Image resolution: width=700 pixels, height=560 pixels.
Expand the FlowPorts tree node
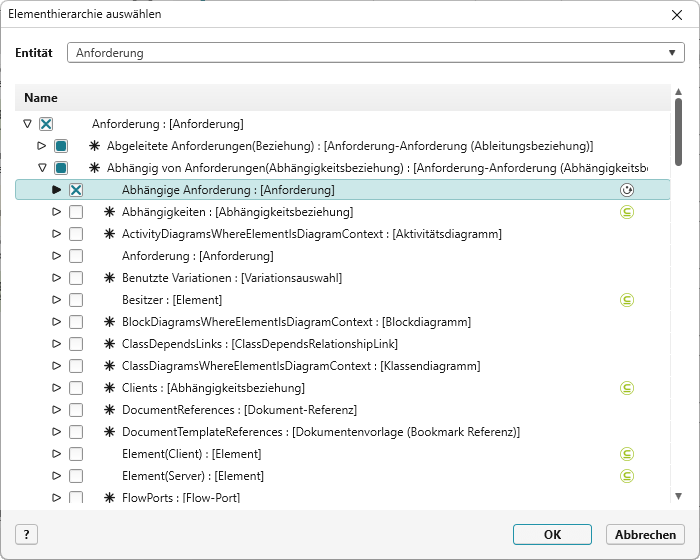[56, 497]
